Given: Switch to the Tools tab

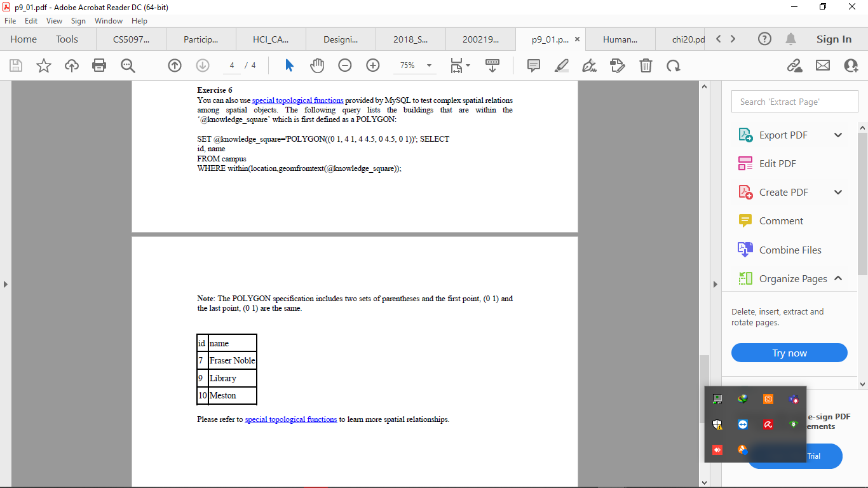Looking at the screenshot, I should click(67, 39).
